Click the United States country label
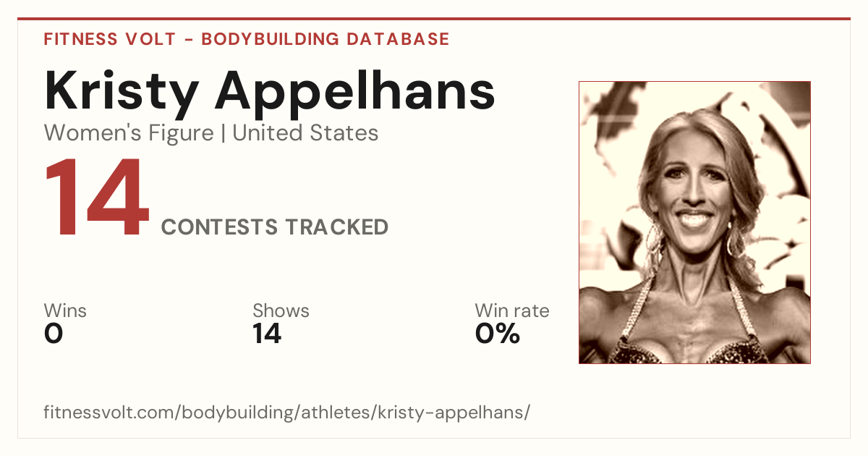The image size is (868, 456). tap(305, 133)
